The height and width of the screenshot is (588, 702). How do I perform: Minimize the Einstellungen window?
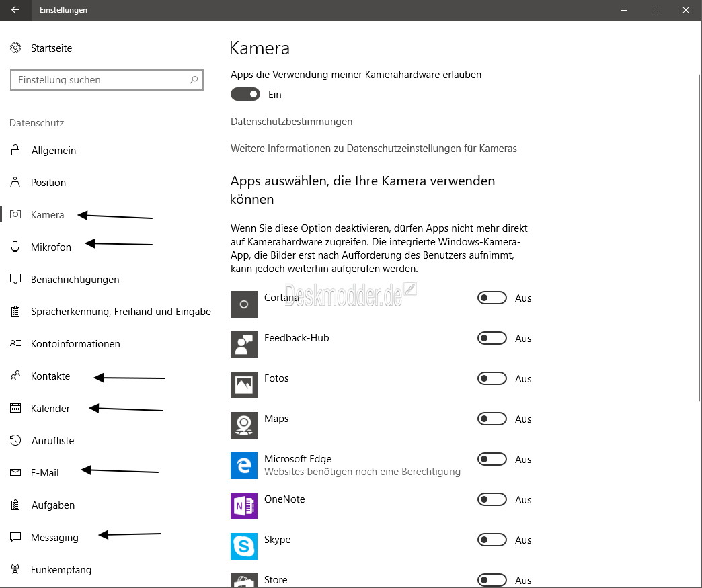[624, 10]
